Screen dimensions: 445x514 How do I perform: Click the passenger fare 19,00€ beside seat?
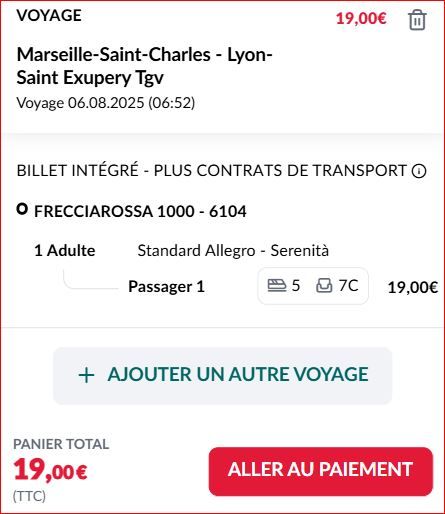coord(413,287)
